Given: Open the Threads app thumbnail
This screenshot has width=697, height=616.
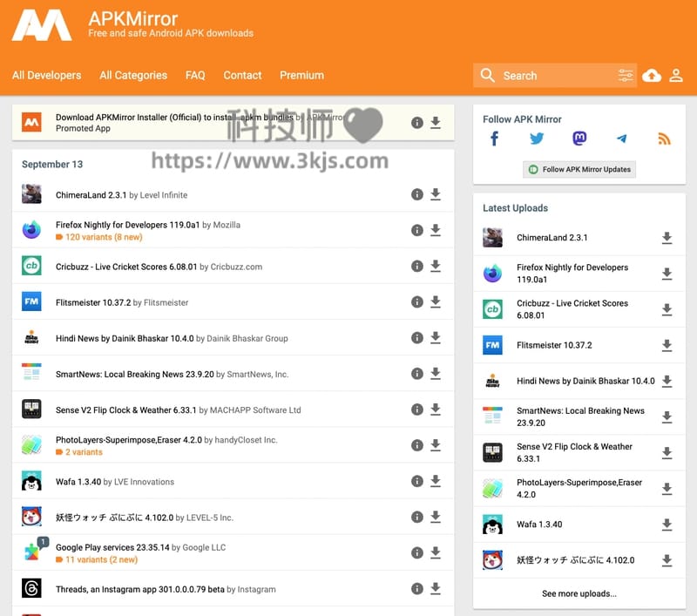Looking at the screenshot, I should [x=31, y=588].
